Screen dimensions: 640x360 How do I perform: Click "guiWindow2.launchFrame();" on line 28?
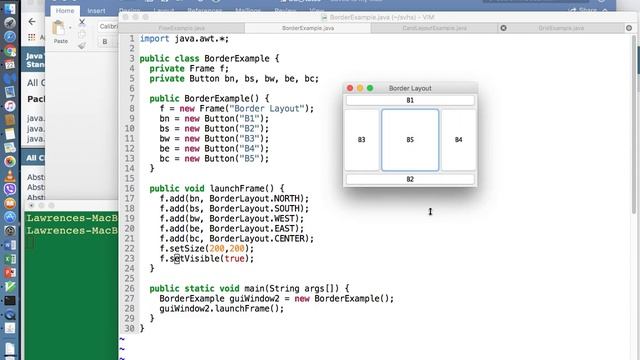[221, 309]
